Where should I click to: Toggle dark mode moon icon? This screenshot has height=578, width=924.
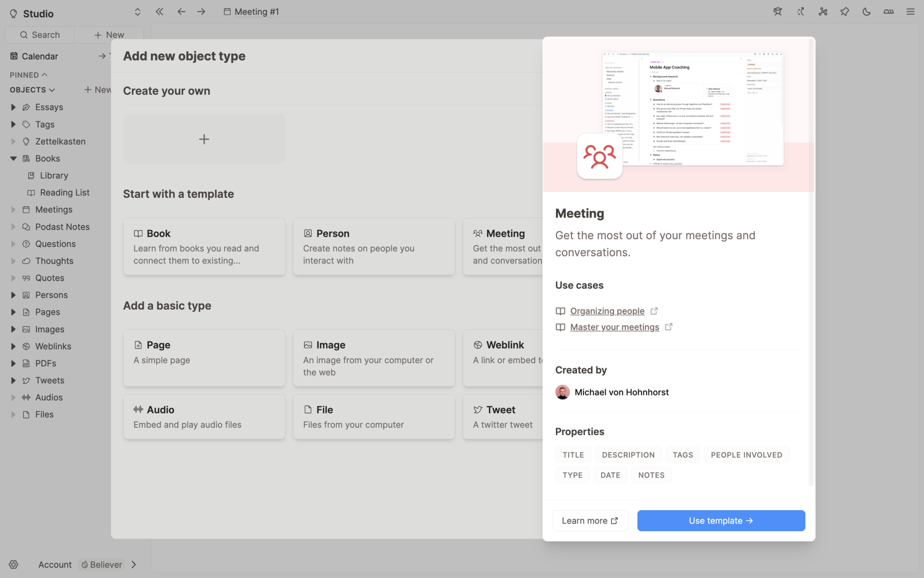pyautogui.click(x=866, y=12)
